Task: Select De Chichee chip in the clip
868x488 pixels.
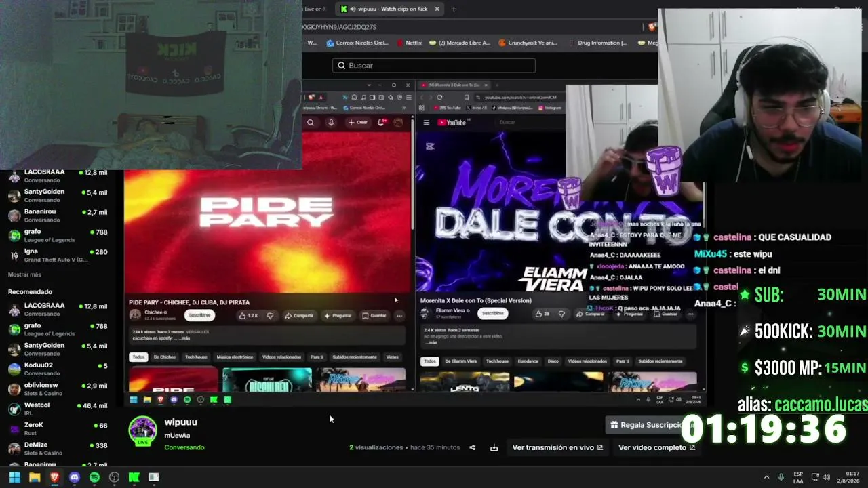Action: pyautogui.click(x=164, y=357)
